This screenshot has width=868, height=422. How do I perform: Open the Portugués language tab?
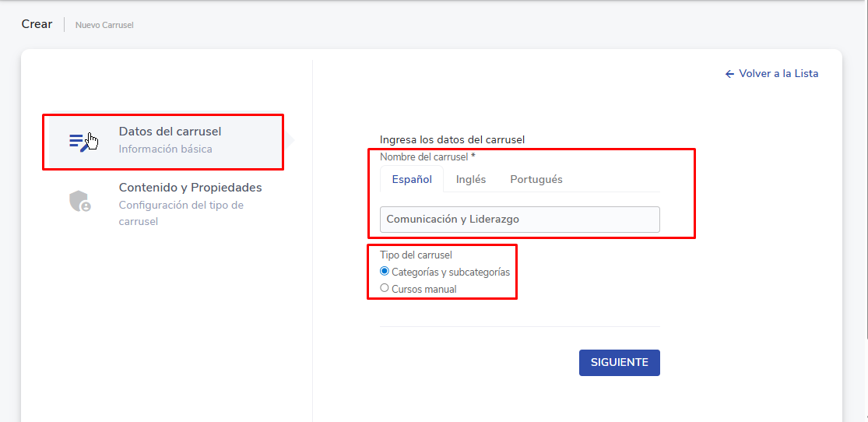coord(536,179)
